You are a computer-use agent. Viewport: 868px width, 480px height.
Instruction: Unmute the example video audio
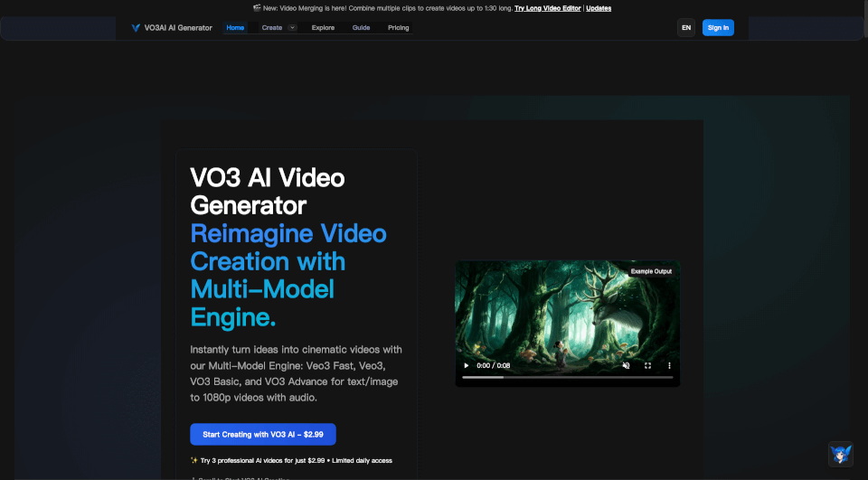(626, 366)
